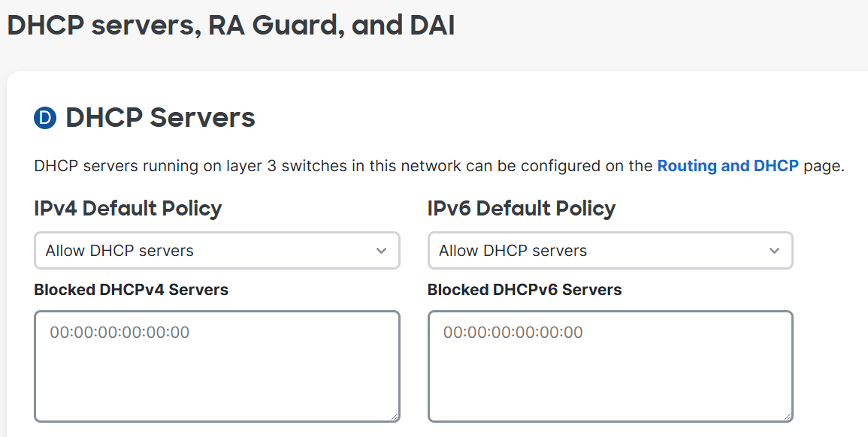Focus the Blocked DHCPv4 Servers text area
Image resolution: width=868 pixels, height=437 pixels.
(x=217, y=366)
